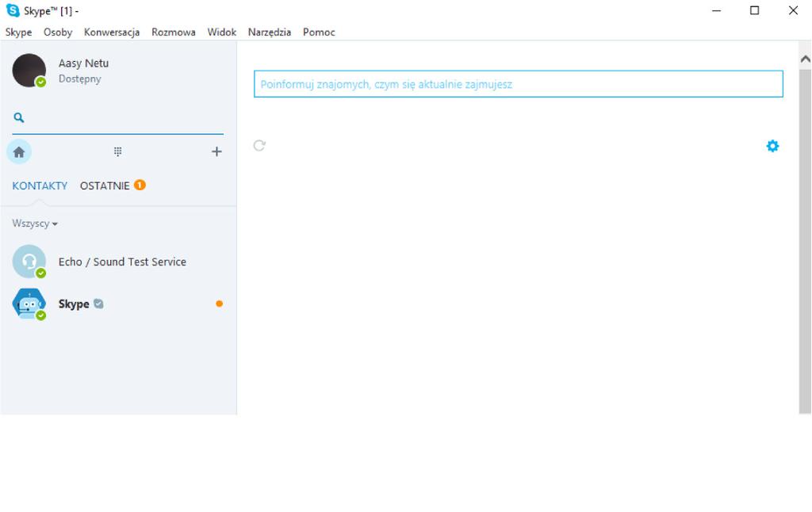Viewport: 812px width, 512px height.
Task: Close the Skype window
Action: pos(793,10)
